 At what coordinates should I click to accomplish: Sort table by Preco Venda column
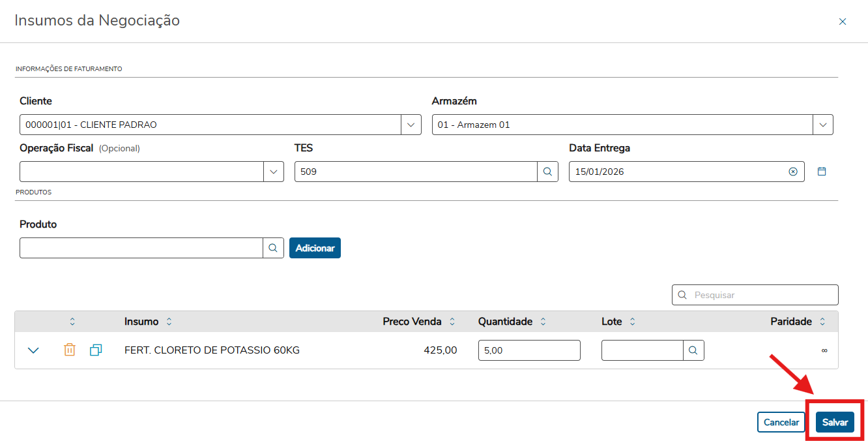point(452,322)
